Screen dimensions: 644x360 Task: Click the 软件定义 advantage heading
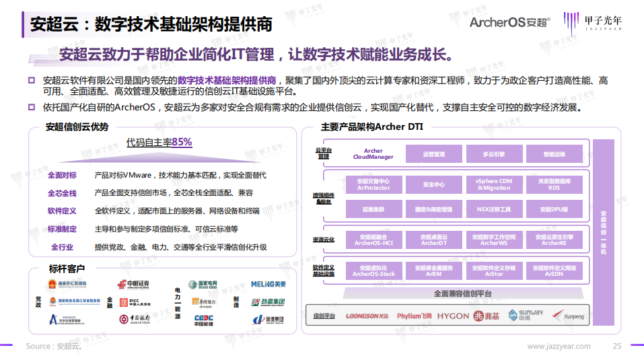[62, 211]
